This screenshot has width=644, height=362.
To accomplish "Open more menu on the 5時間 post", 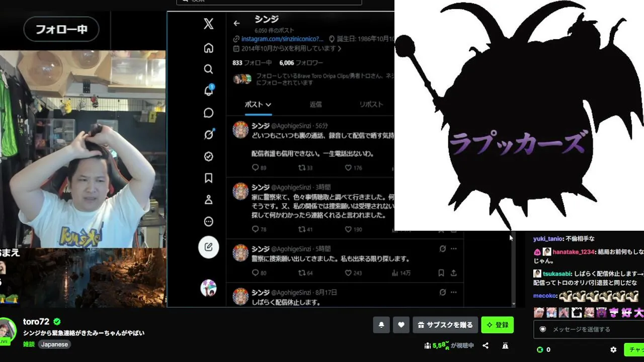I will [453, 249].
